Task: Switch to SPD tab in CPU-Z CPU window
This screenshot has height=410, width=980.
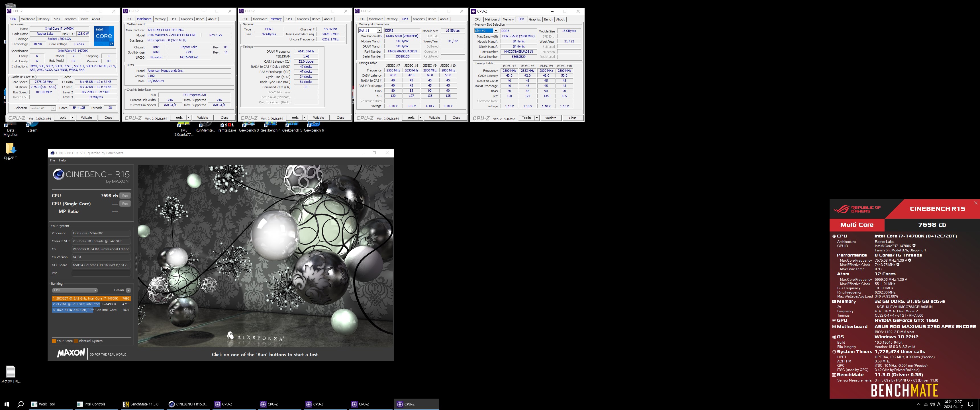Action: click(57, 19)
